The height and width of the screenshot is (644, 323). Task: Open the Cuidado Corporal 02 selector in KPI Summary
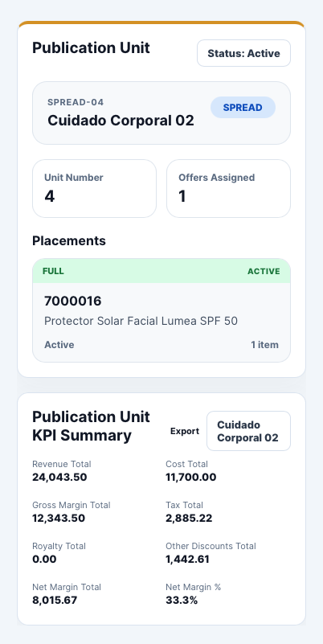248,431
